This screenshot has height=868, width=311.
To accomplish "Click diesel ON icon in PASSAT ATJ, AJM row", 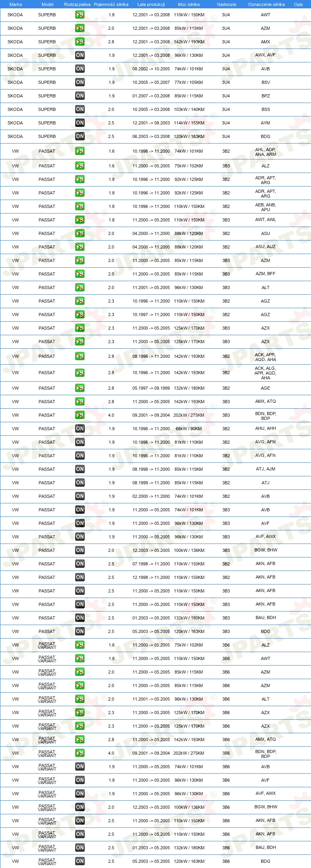I will tap(80, 469).
